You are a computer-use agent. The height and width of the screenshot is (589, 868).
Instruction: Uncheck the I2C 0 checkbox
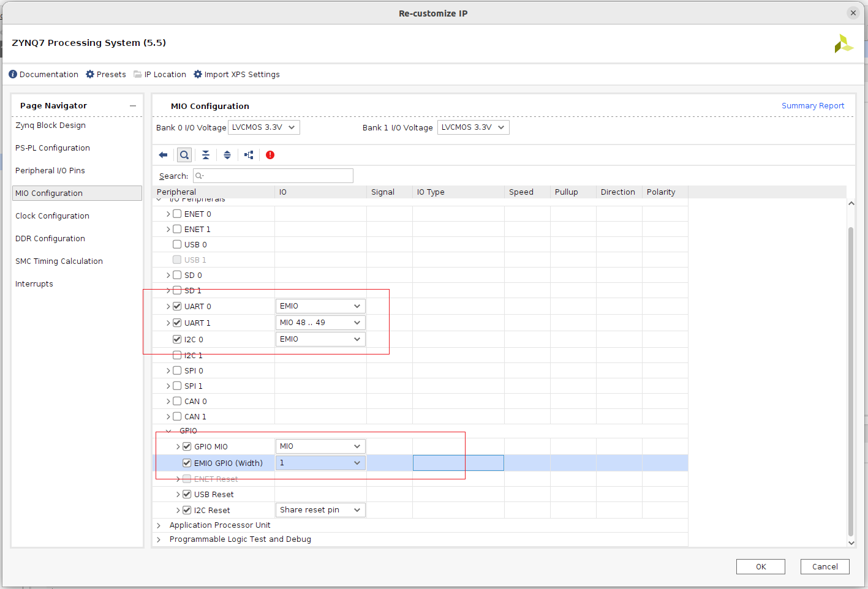click(177, 339)
